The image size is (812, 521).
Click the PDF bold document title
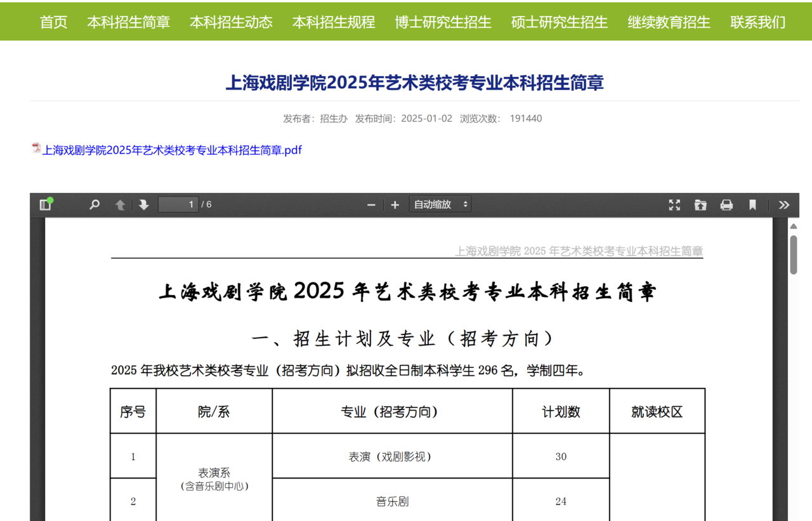coord(407,292)
